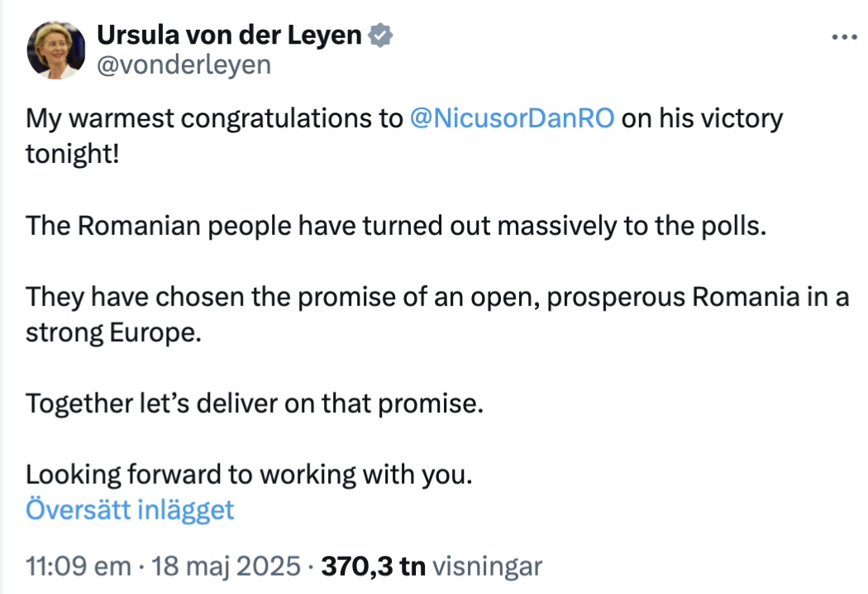Click the Översätt inlägget translate link
868x594 pixels.
coord(130,510)
